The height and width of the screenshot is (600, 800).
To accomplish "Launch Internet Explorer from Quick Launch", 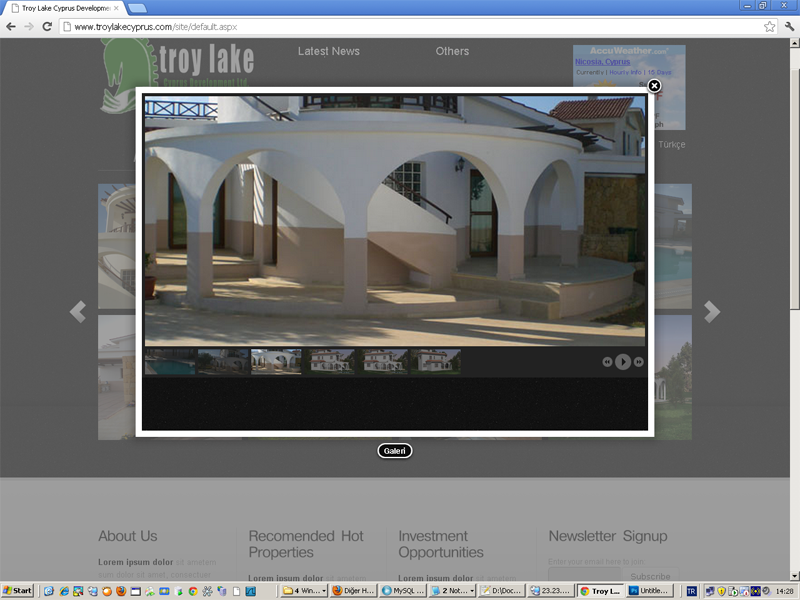I will tap(64, 591).
